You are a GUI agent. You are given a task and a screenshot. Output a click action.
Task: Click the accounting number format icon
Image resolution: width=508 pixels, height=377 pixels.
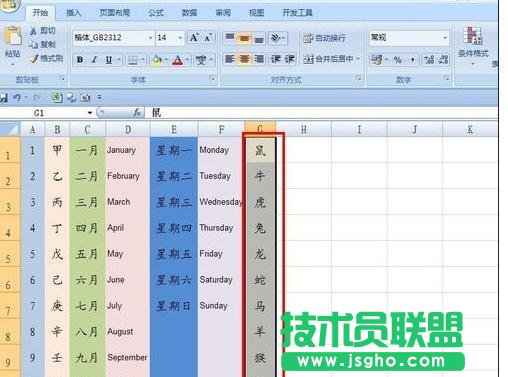(377, 60)
